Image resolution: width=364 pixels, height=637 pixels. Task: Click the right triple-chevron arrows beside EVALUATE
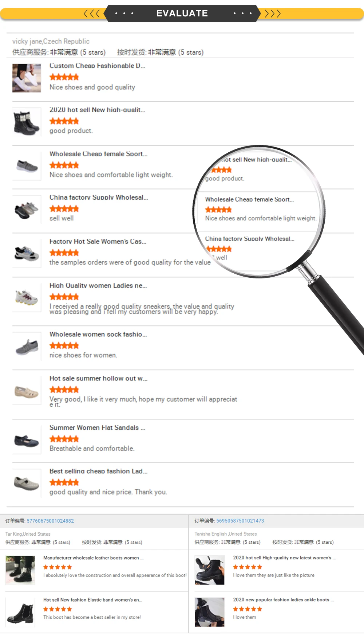pyautogui.click(x=273, y=14)
